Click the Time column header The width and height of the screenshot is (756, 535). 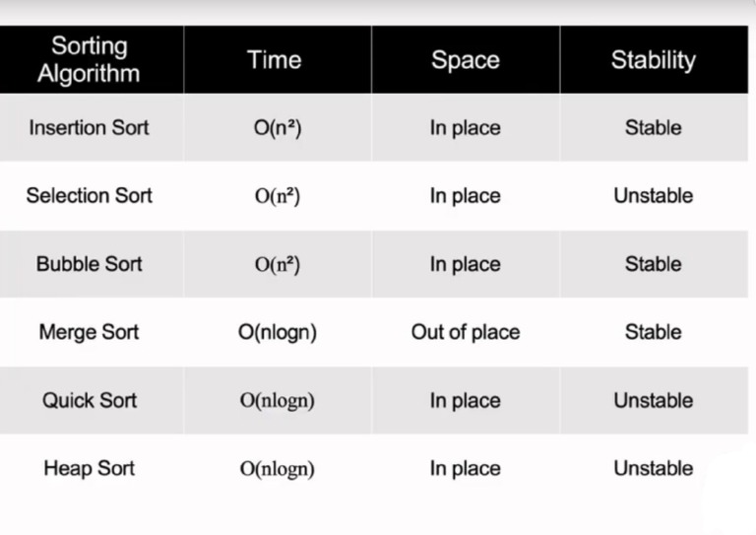(275, 59)
